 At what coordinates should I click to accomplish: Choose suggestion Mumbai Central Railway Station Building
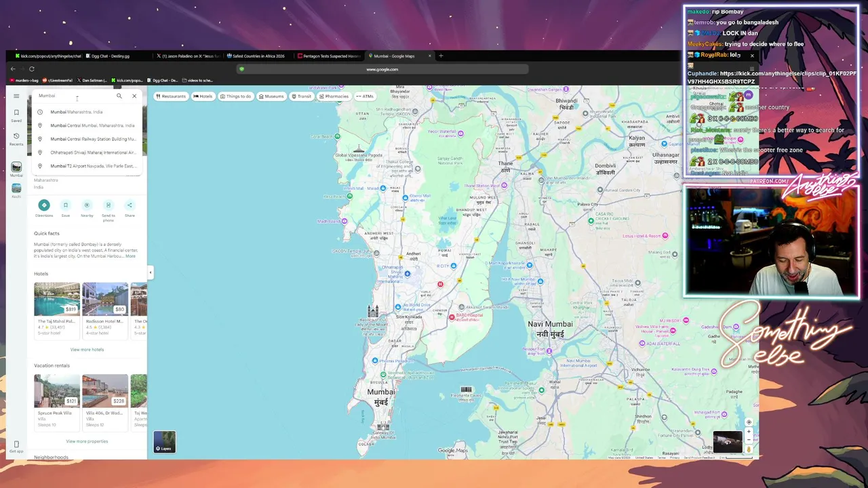coord(87,139)
